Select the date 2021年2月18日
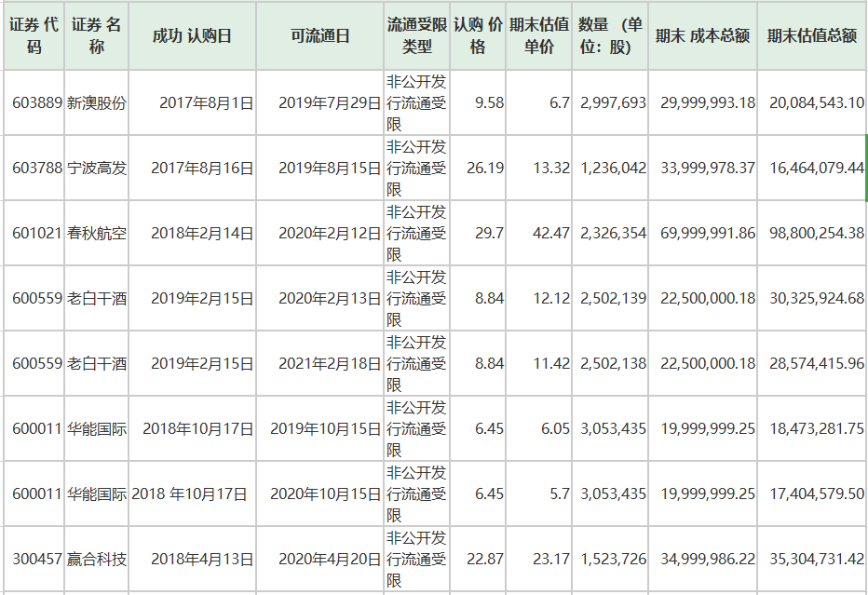This screenshot has width=868, height=595. (330, 364)
